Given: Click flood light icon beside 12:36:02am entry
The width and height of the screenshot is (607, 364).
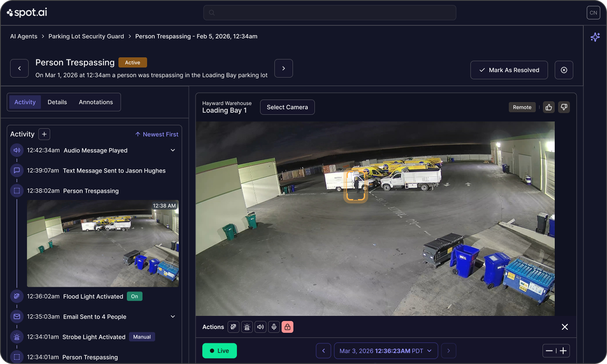Looking at the screenshot, I should [17, 296].
